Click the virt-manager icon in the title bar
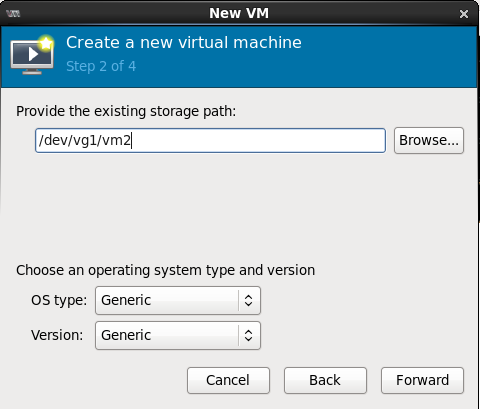 pos(13,14)
